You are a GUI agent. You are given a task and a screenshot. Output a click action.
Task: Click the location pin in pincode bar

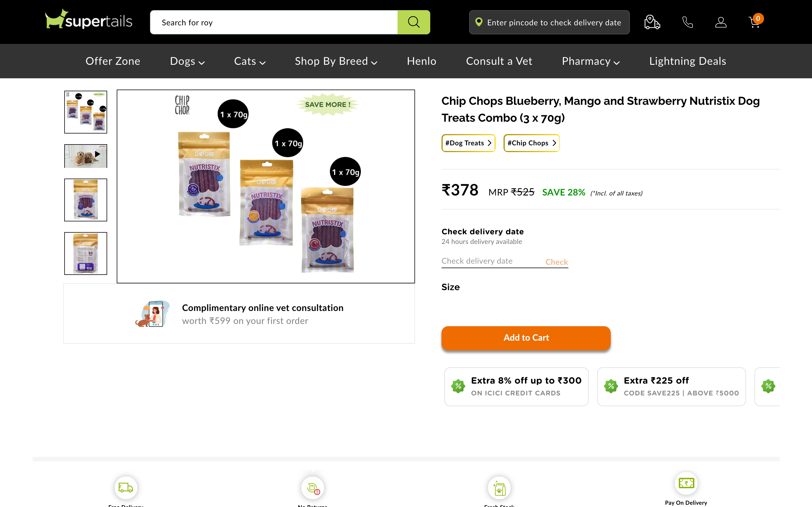pos(479,22)
